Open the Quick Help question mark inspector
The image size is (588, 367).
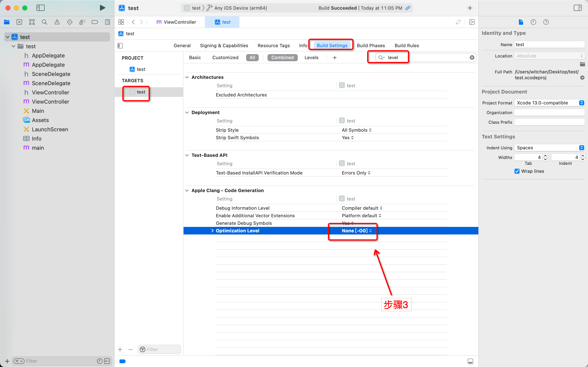pos(546,22)
